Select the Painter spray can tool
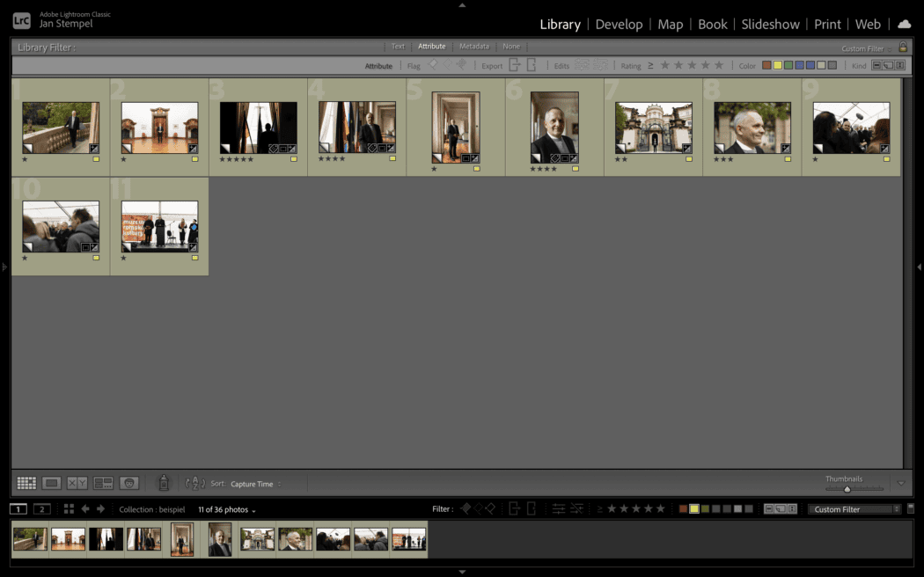924x577 pixels. 163,483
